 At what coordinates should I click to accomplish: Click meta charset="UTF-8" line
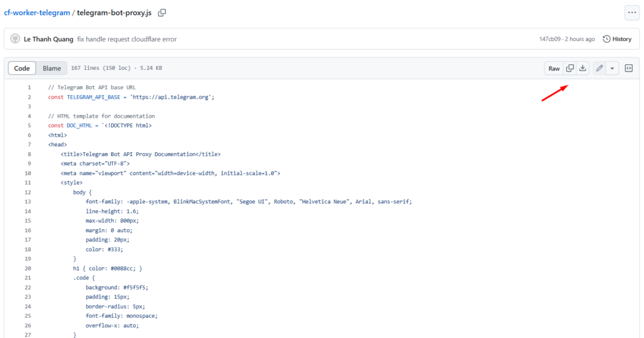[x=95, y=164]
